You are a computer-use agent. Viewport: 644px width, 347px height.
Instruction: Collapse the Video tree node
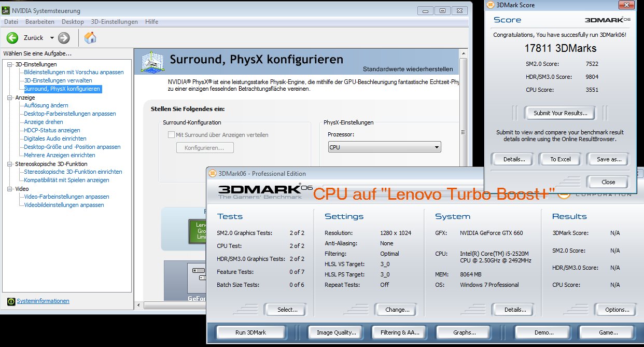coord(10,189)
